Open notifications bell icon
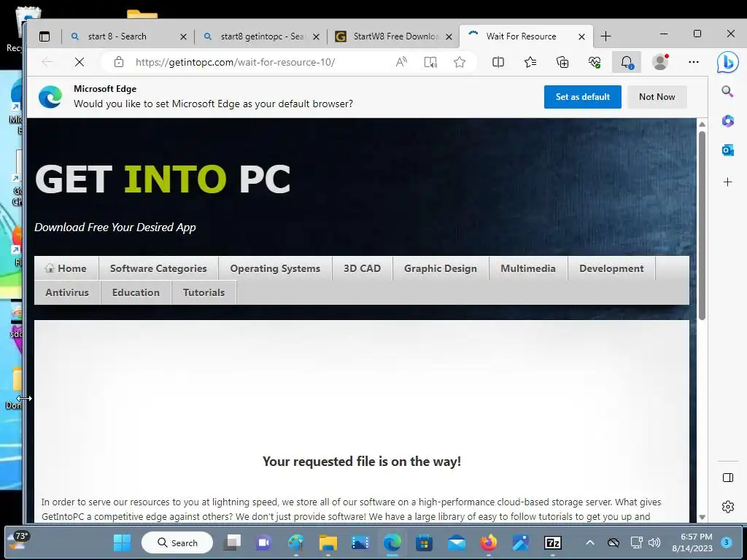Viewport: 747px width, 560px height. coord(627,62)
